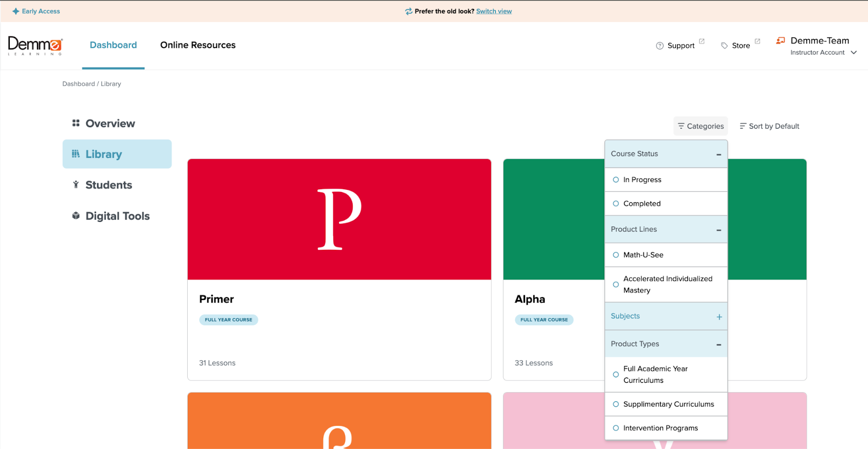Click the Demme Learning logo

tap(35, 46)
